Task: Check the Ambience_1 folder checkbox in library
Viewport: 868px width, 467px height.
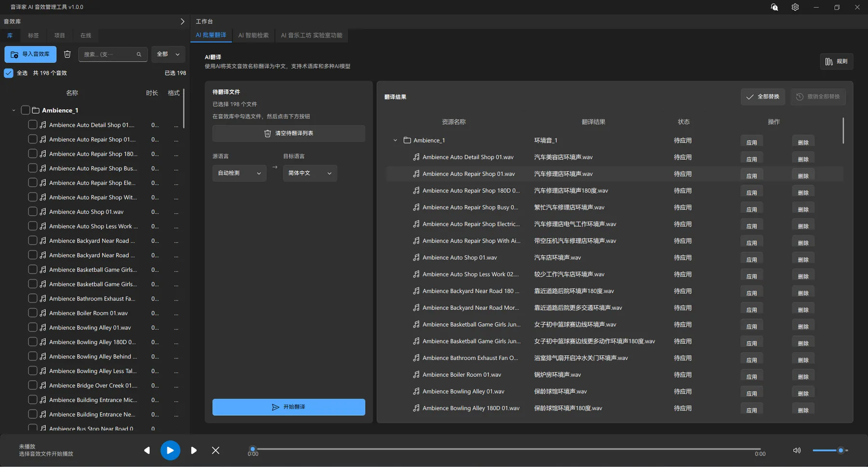Action: click(26, 110)
